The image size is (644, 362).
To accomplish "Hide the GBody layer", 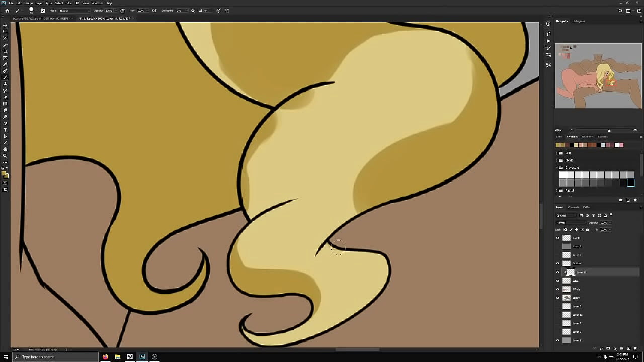I will pos(557,289).
